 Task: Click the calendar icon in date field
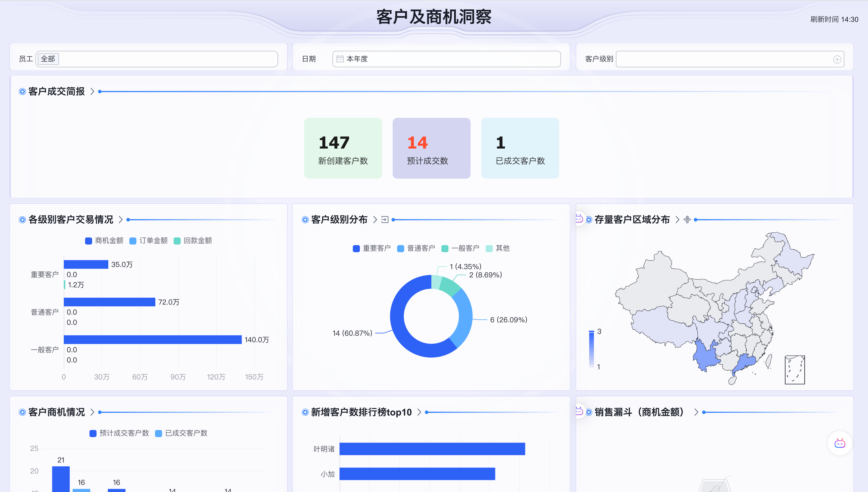340,59
